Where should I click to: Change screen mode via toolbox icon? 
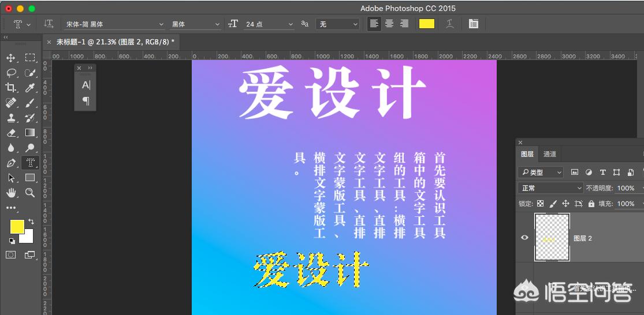tap(29, 254)
